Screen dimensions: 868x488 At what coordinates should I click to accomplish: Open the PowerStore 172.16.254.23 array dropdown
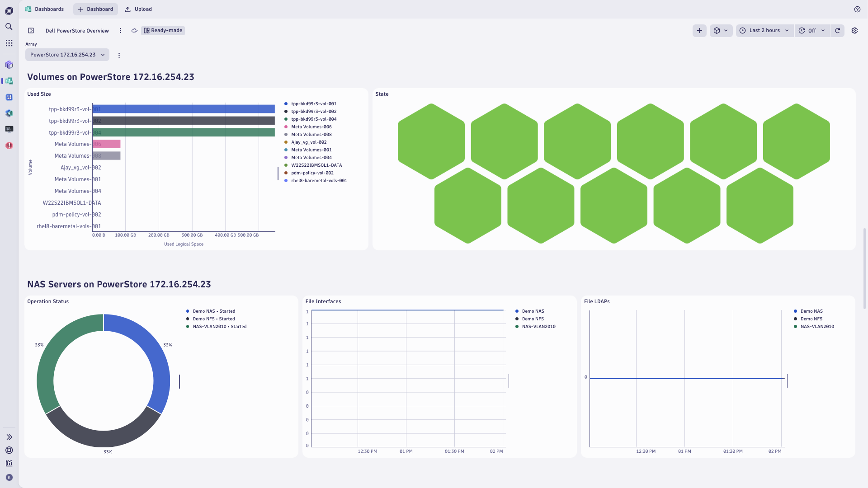pos(67,55)
